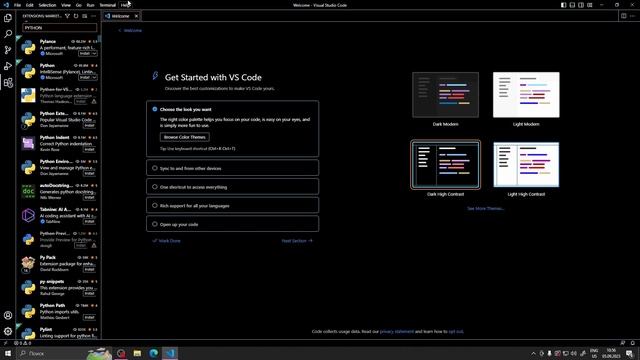Screen dimensions: 640x360
Task: Open the Manage gear icon
Action: [x=8, y=331]
